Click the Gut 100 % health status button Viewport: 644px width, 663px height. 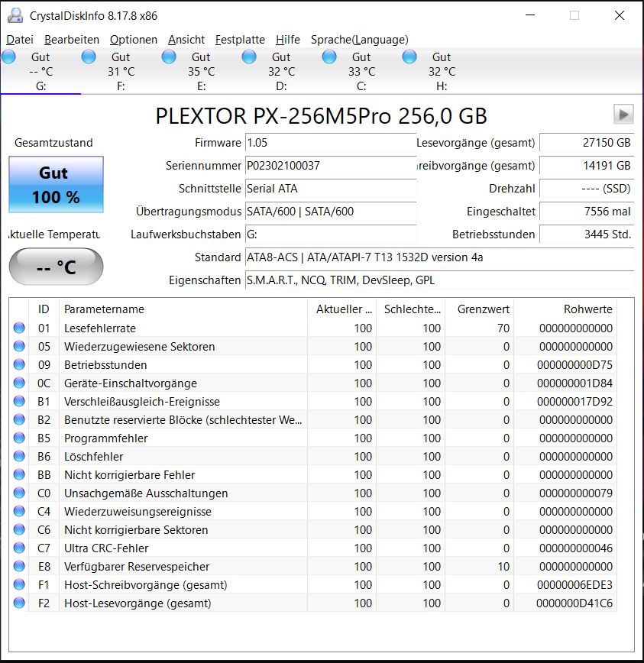(x=56, y=184)
